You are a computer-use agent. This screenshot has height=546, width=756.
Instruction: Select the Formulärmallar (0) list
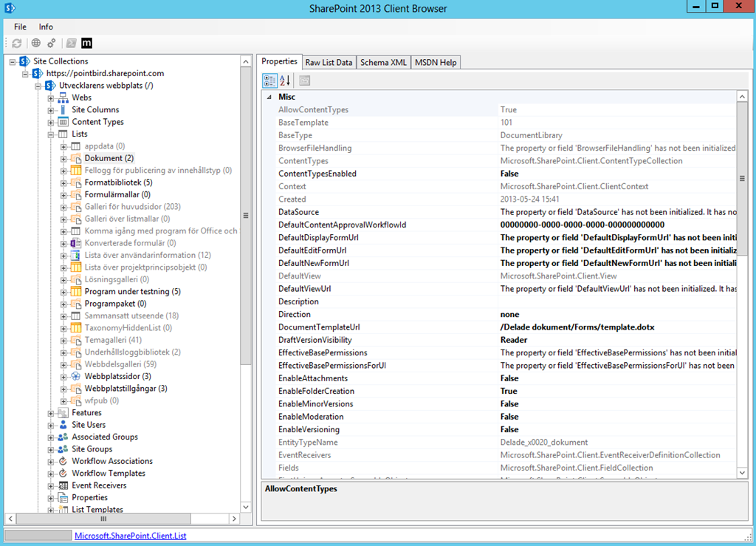click(x=117, y=194)
